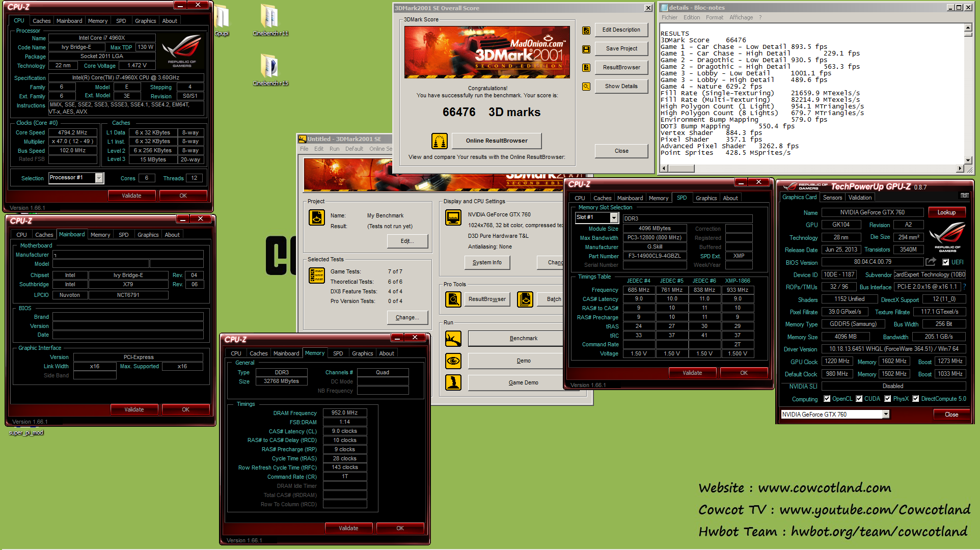
Task: Click the Bloc-notes vertical scrollbar down arrow
Action: [968, 160]
